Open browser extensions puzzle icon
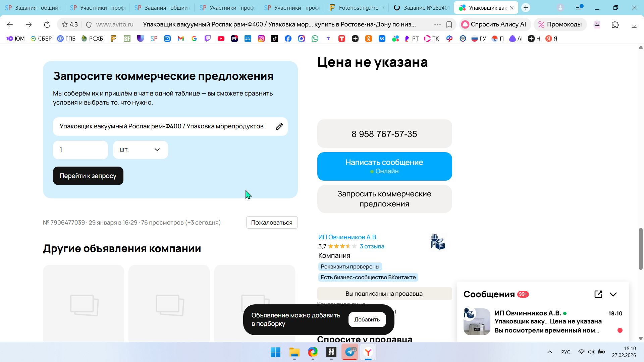The width and height of the screenshot is (644, 362). pyautogui.click(x=615, y=24)
